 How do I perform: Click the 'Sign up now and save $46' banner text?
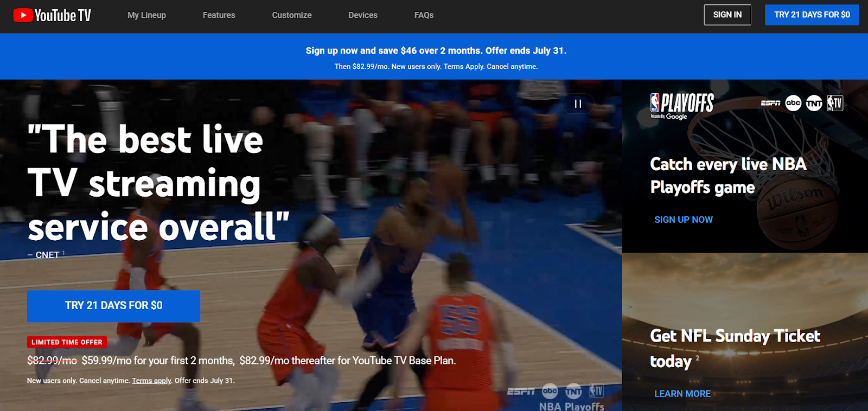point(436,50)
